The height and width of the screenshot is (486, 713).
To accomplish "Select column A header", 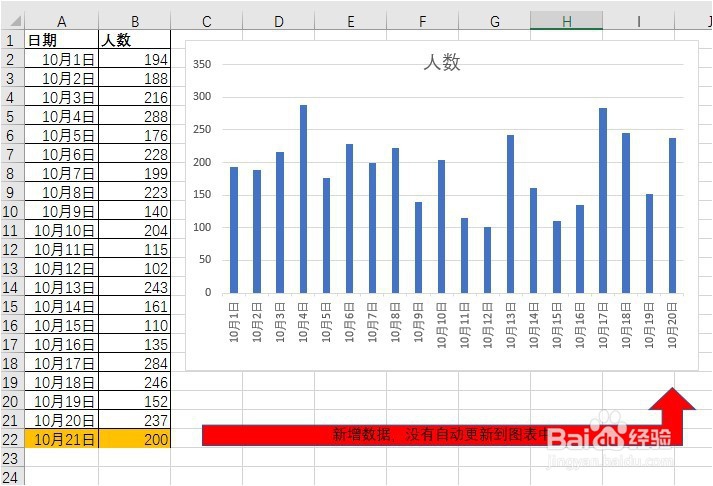I will point(61,21).
